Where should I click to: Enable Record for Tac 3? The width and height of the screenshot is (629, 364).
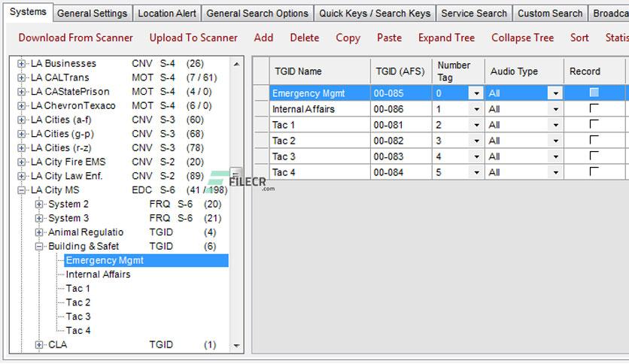pyautogui.click(x=594, y=156)
